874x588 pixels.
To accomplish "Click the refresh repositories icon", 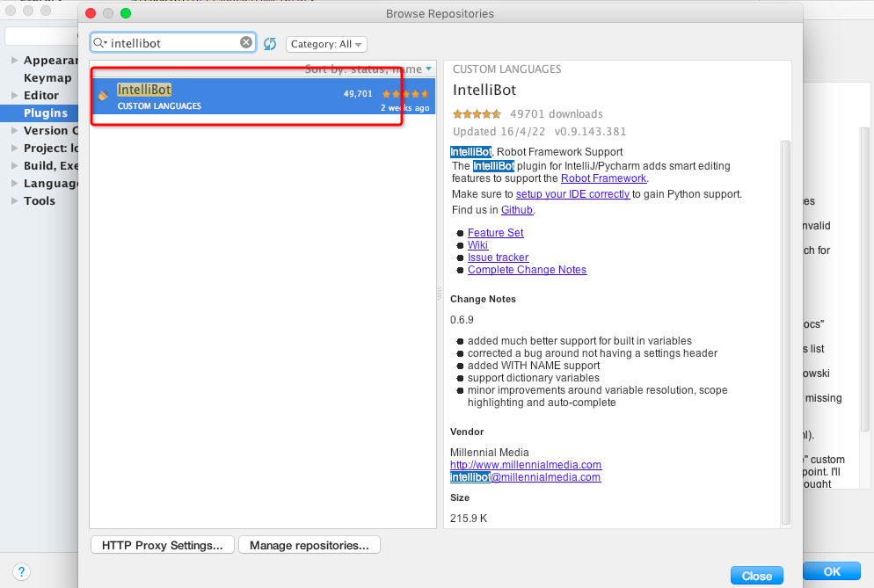I will tap(270, 44).
